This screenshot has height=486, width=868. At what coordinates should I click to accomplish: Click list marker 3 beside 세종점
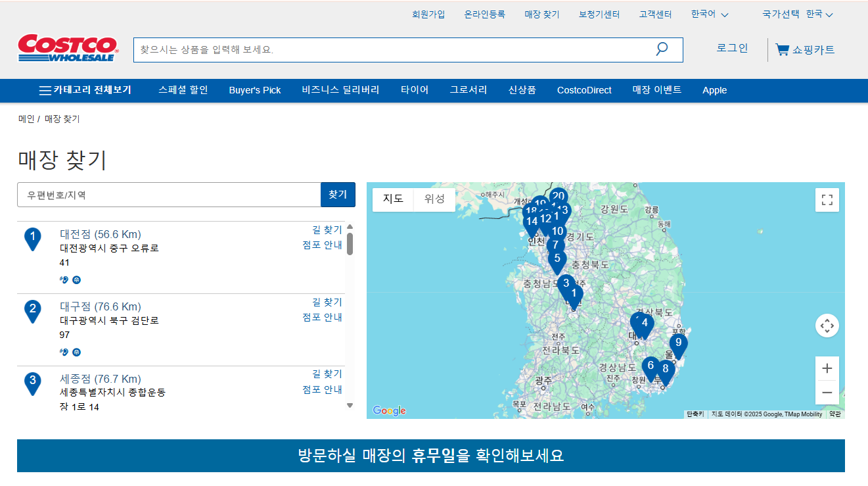click(33, 383)
